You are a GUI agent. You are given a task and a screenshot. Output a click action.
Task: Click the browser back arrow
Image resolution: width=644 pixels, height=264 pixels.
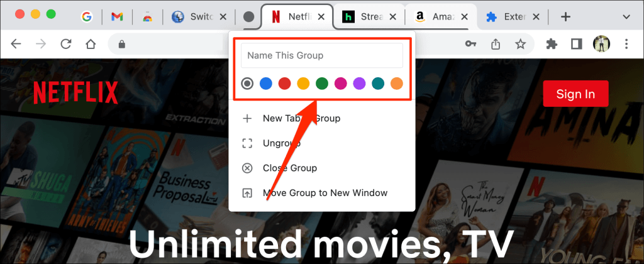(x=16, y=44)
